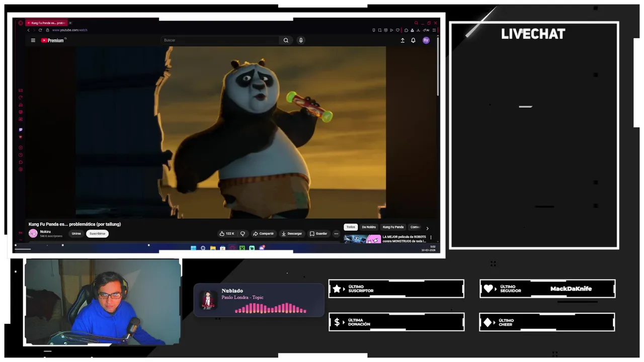Open the Nokiru channel name link
644x362 pixels.
point(45,232)
